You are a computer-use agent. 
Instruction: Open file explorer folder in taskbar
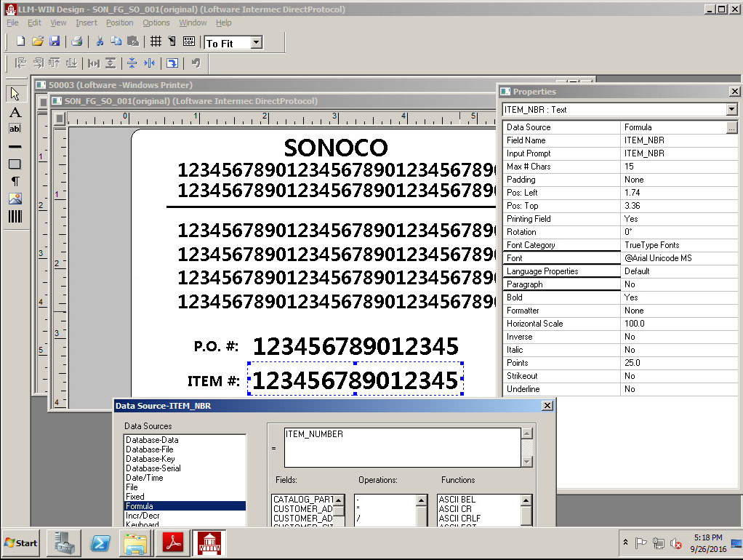pyautogui.click(x=135, y=543)
